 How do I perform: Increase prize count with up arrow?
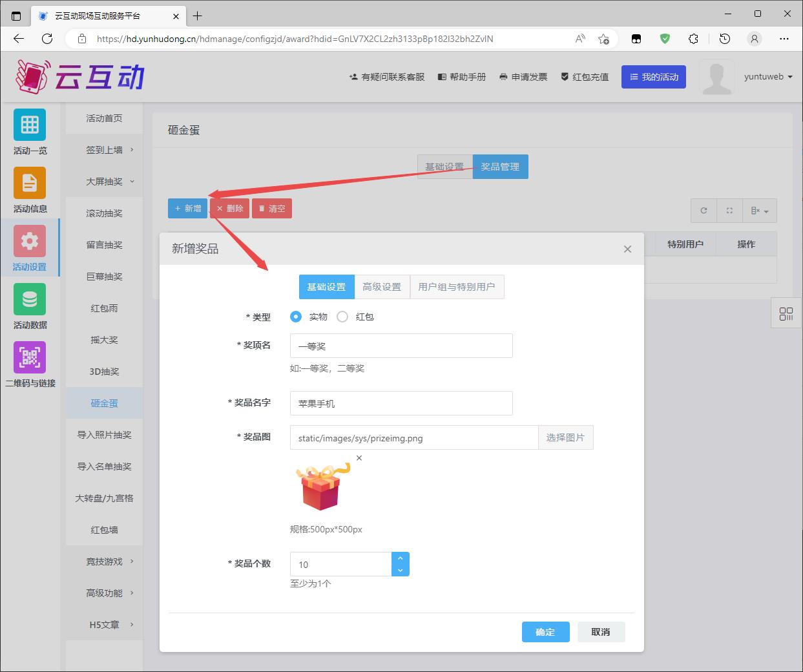pyautogui.click(x=400, y=558)
